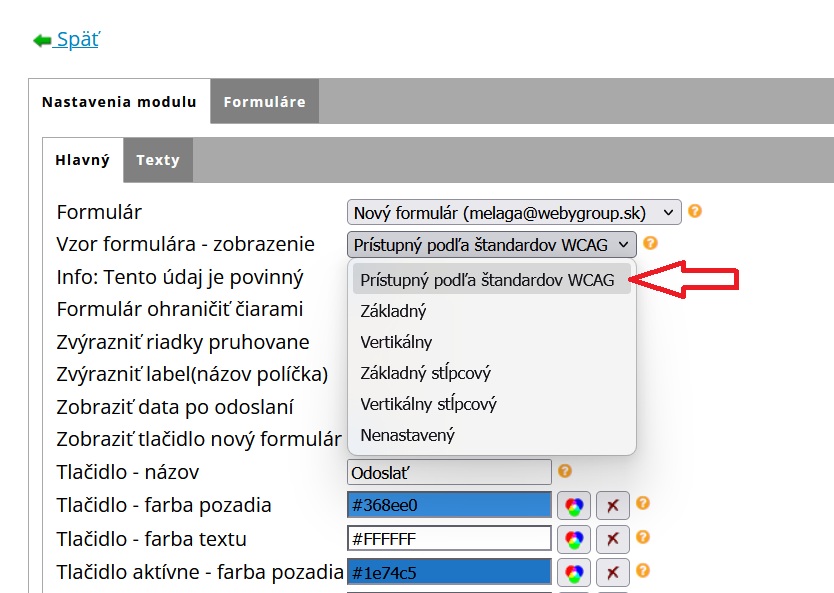The image size is (834, 593).
Task: Click the green back arrow icon
Action: click(41, 40)
